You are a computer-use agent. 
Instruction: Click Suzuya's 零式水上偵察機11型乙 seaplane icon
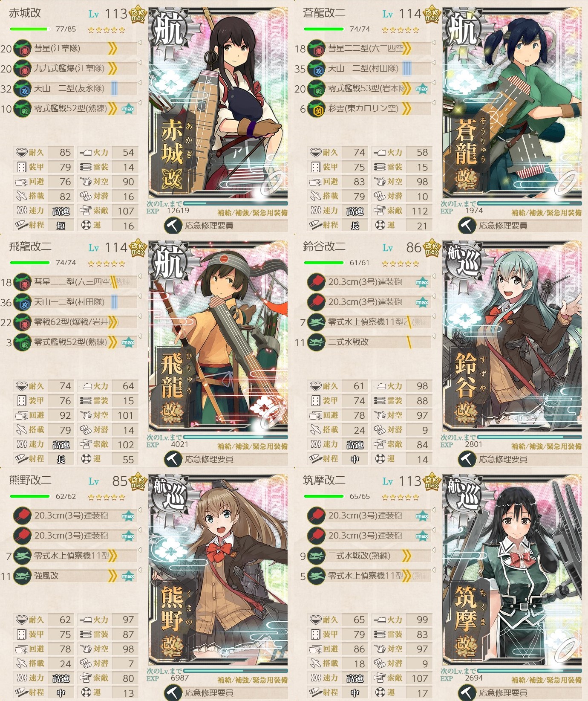tap(316, 322)
